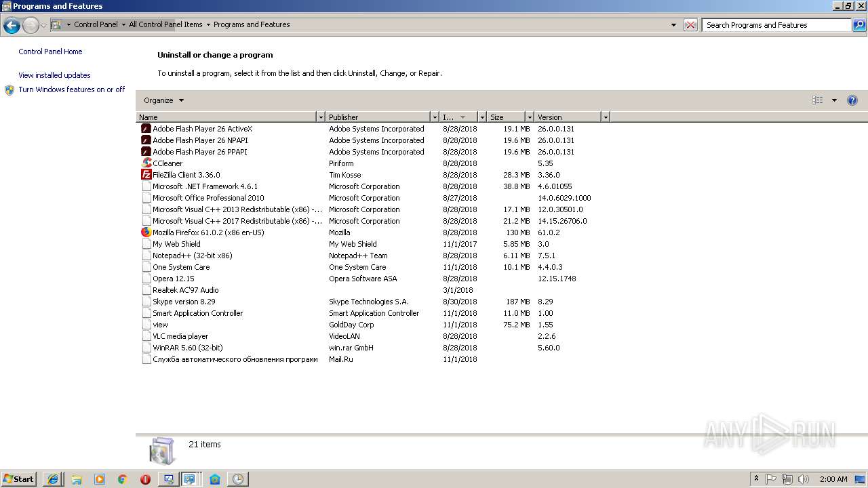Expand the address bar history dropdown
Viewport: 868px width, 488px height.
(673, 25)
